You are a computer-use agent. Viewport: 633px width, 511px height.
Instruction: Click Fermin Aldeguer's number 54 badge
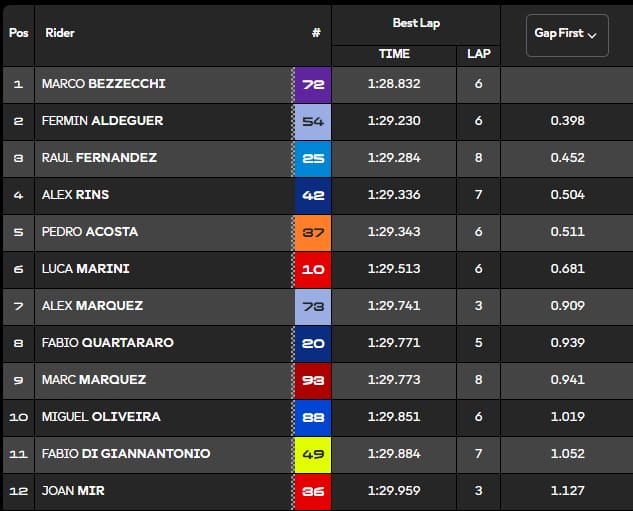point(313,121)
